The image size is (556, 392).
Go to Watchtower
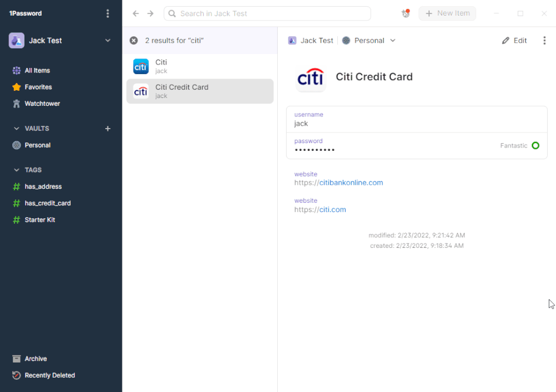(42, 104)
